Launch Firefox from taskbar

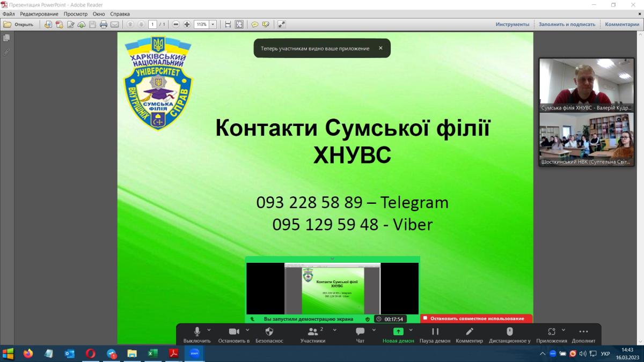click(28, 353)
